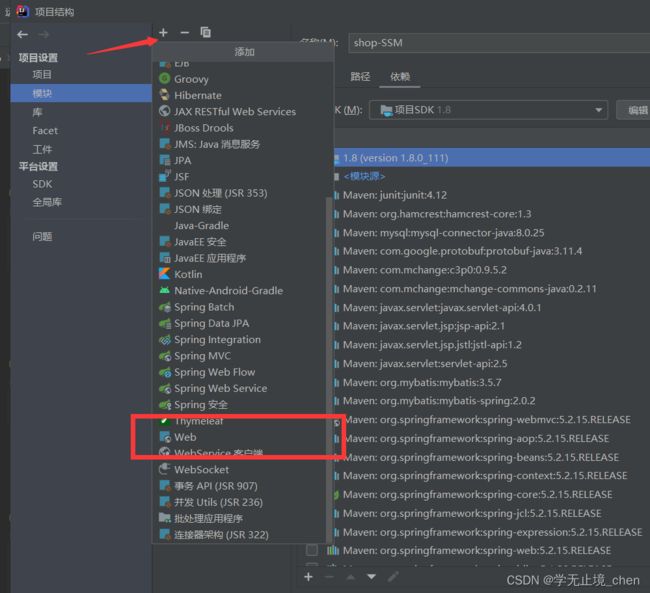Select 全局库 under platform settings
The height and width of the screenshot is (593, 650).
(47, 202)
